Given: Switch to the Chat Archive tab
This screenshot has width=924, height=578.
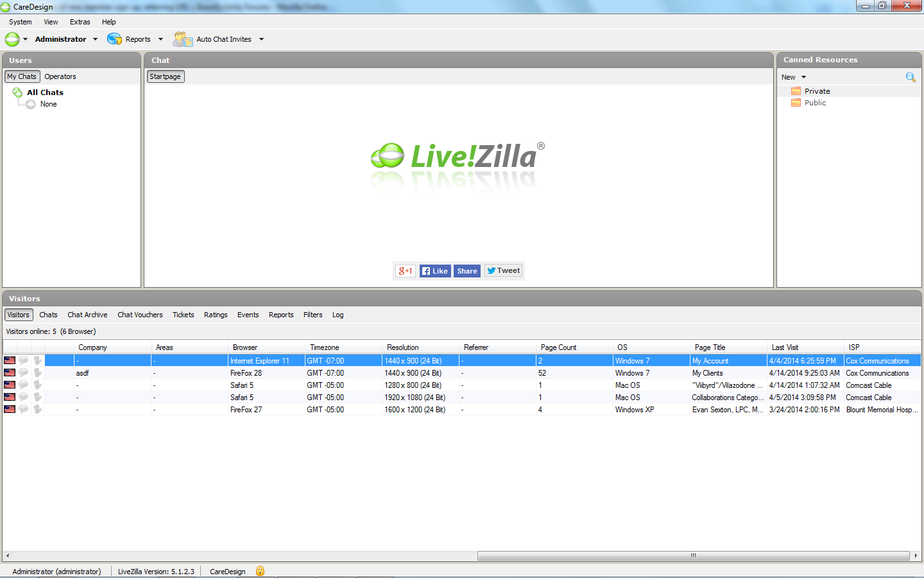Looking at the screenshot, I should tap(87, 315).
